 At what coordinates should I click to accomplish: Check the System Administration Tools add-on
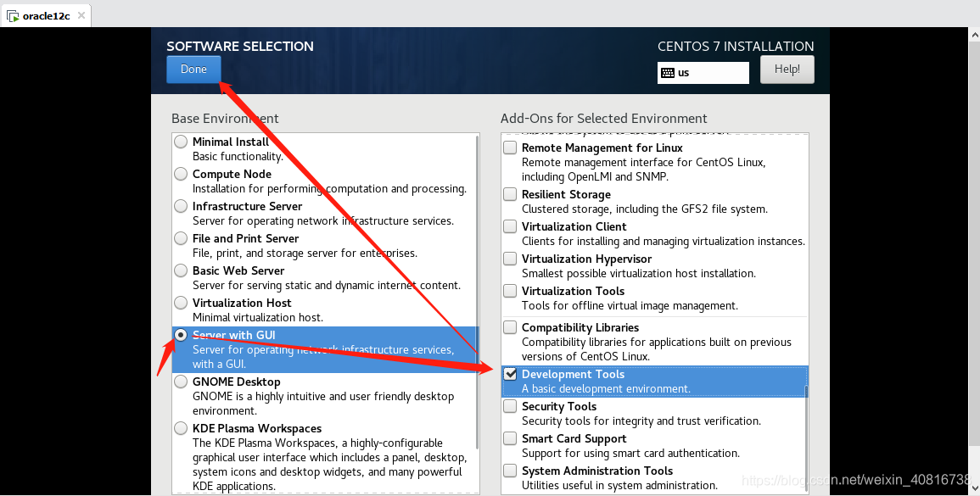click(x=510, y=471)
